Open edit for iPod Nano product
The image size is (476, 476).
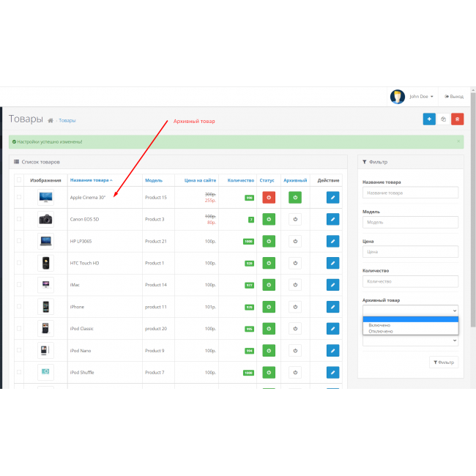[x=333, y=351]
